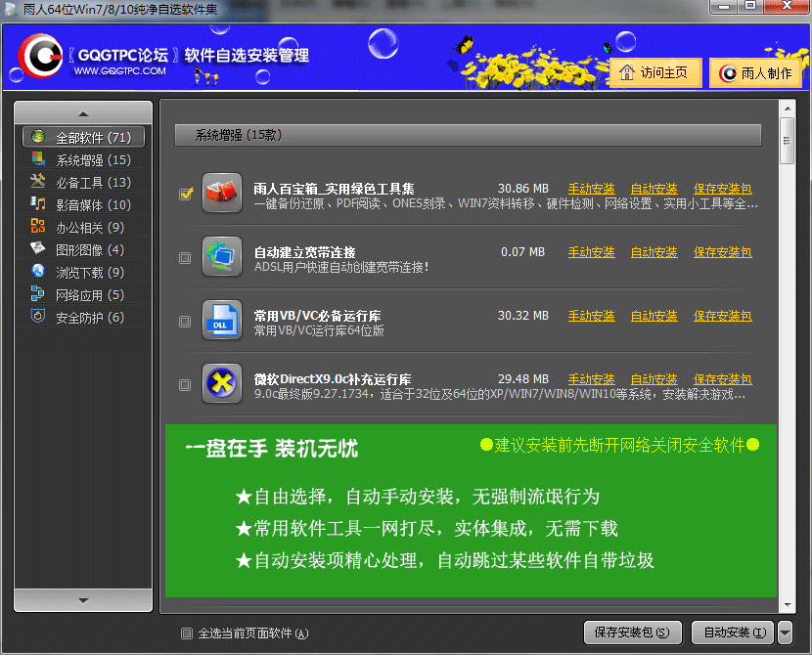This screenshot has width=812, height=655.
Task: Enable the 微软DirectX9.0c补充运行库 checkbox
Action: (x=185, y=385)
